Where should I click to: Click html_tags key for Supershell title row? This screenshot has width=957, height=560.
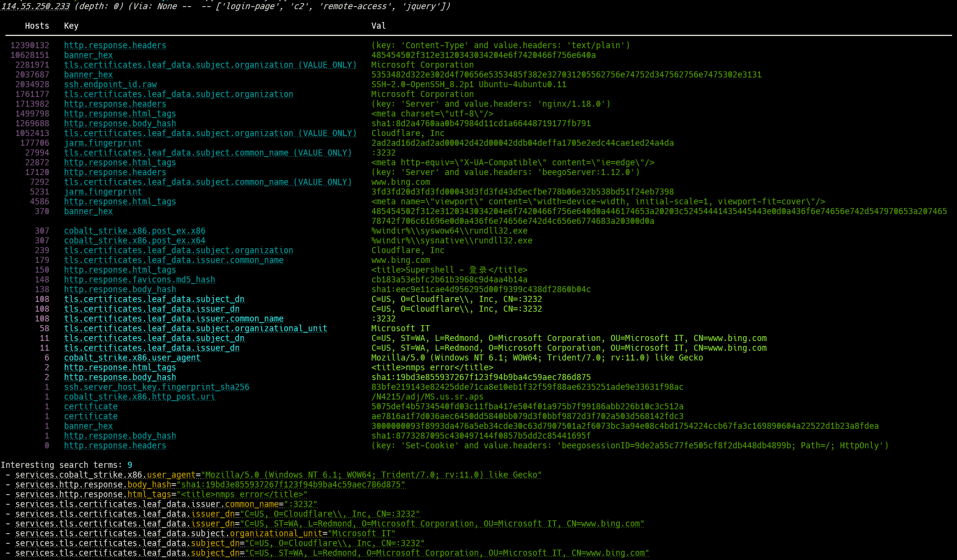[120, 270]
